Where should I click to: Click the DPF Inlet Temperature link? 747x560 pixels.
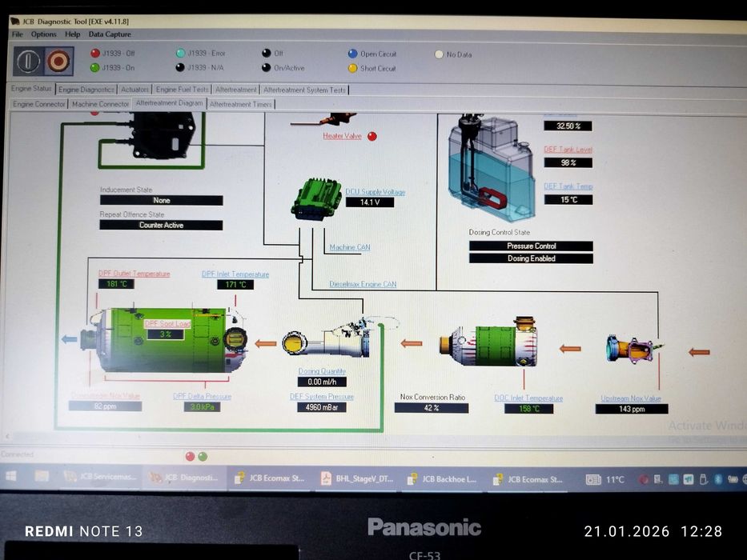tap(235, 274)
